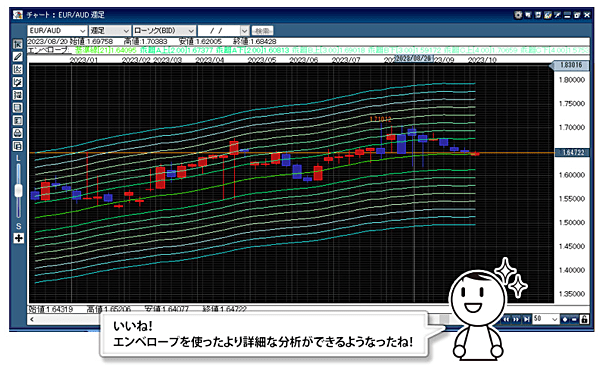The height and width of the screenshot is (367, 600).
Task: Open the EUR/AUD currency pair dropdown
Action: pyautogui.click(x=57, y=31)
